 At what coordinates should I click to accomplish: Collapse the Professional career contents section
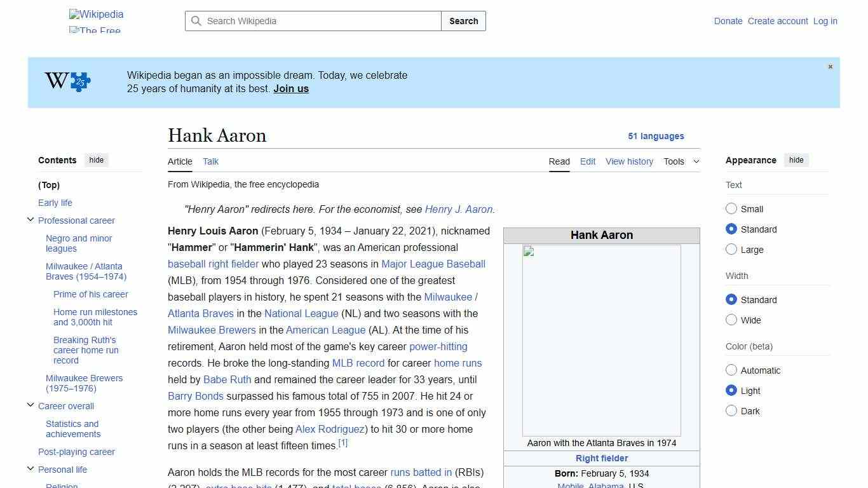[31, 219]
